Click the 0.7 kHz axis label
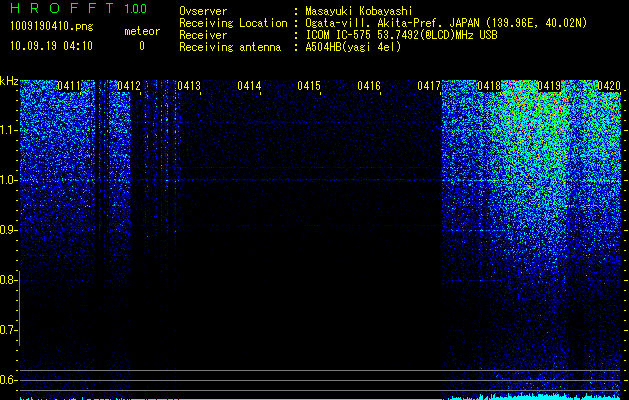The height and width of the screenshot is (400, 629). (8, 330)
